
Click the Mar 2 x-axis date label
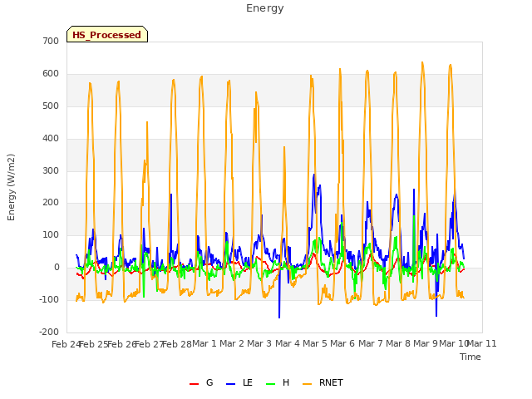tap(232, 343)
